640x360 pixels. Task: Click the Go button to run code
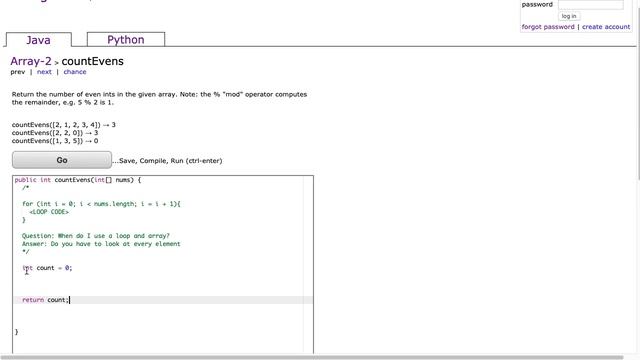pos(62,160)
